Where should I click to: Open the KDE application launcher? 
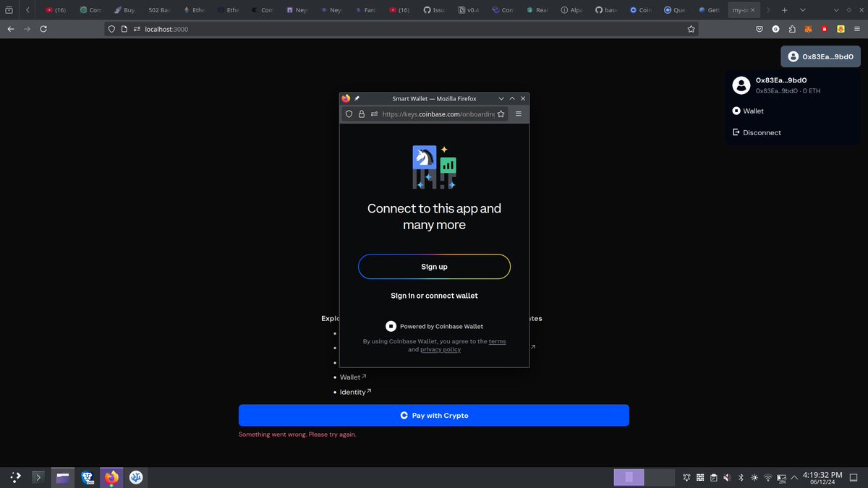(x=15, y=477)
